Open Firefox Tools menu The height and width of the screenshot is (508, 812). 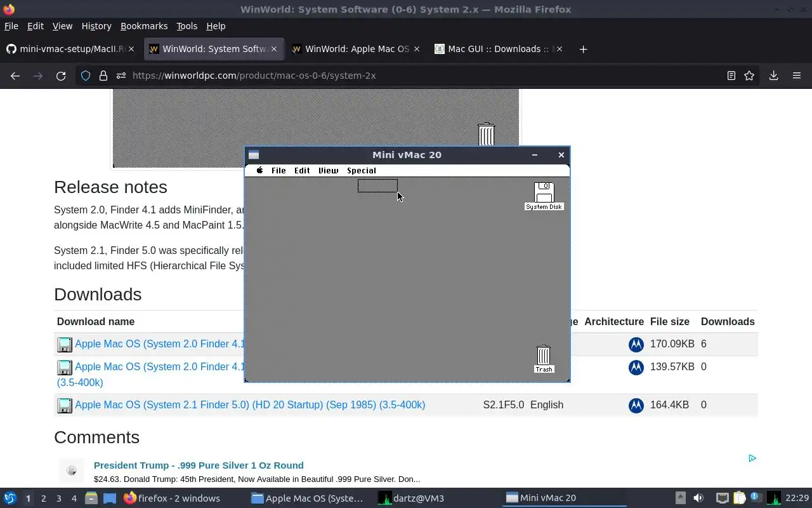pos(187,26)
